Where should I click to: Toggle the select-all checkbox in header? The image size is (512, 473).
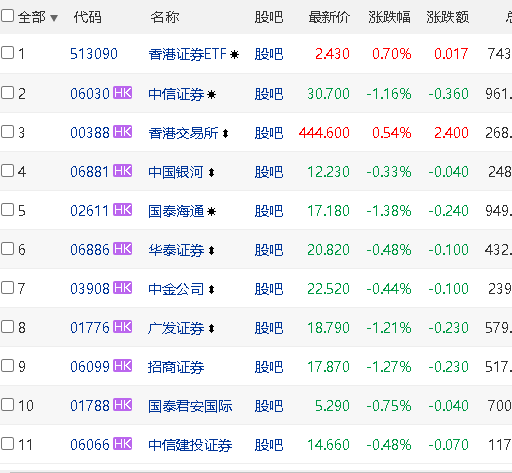7,16
